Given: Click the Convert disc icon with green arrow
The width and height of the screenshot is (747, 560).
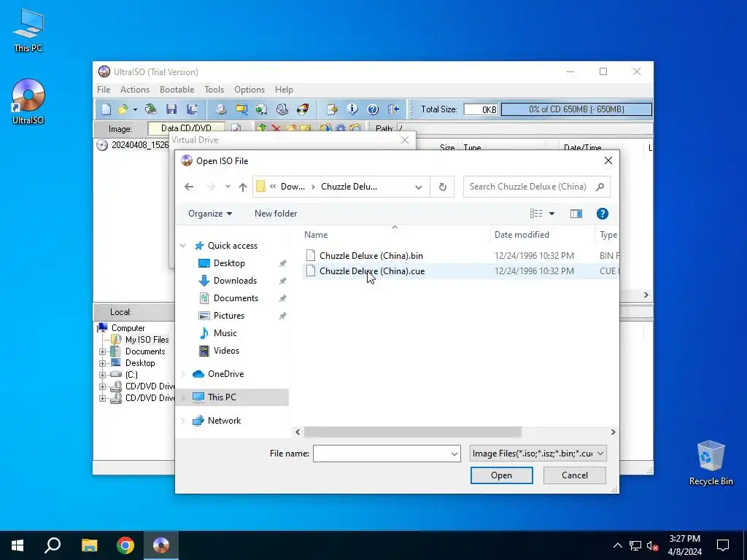Looking at the screenshot, I should pos(262,109).
